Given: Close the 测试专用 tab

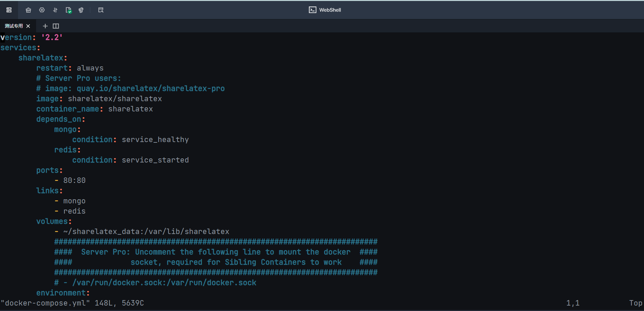Looking at the screenshot, I should (28, 26).
